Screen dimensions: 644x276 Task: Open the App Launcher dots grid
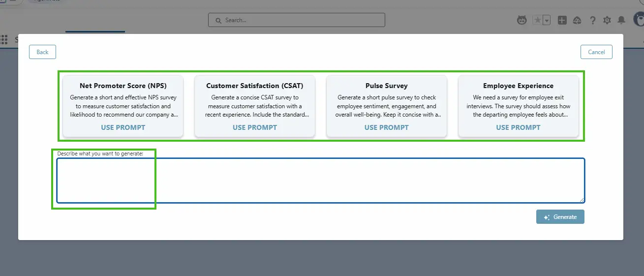click(x=4, y=39)
